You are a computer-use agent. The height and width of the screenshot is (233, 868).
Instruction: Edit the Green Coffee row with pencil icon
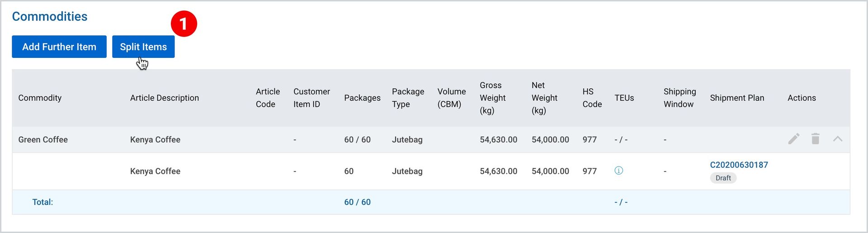pos(794,139)
